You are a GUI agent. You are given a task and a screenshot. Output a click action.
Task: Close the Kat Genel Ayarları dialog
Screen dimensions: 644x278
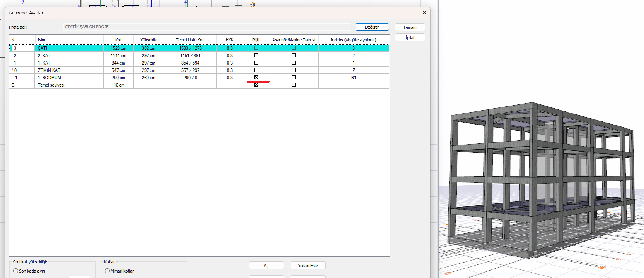point(424,12)
